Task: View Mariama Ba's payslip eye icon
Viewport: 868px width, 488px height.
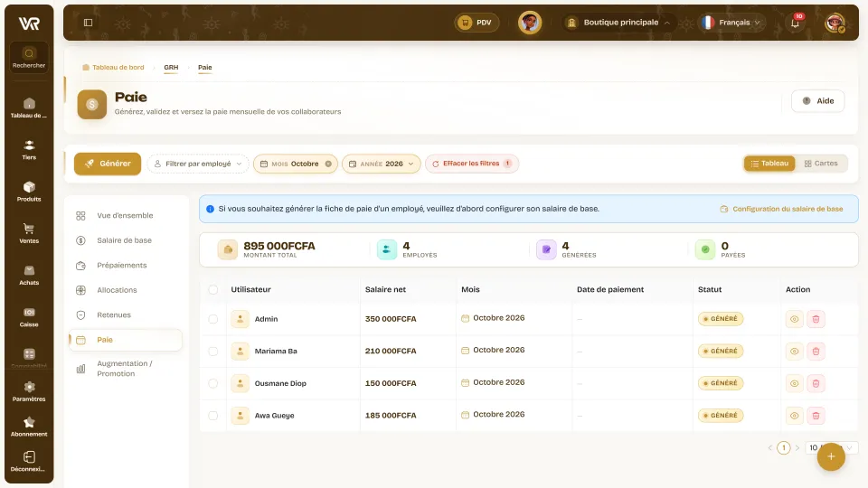Action: point(795,352)
